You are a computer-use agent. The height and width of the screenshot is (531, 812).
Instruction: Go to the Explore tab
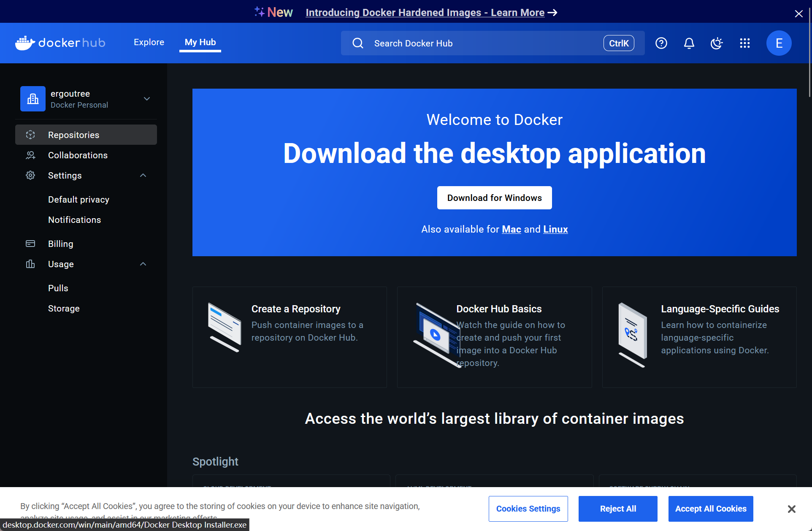tap(149, 42)
